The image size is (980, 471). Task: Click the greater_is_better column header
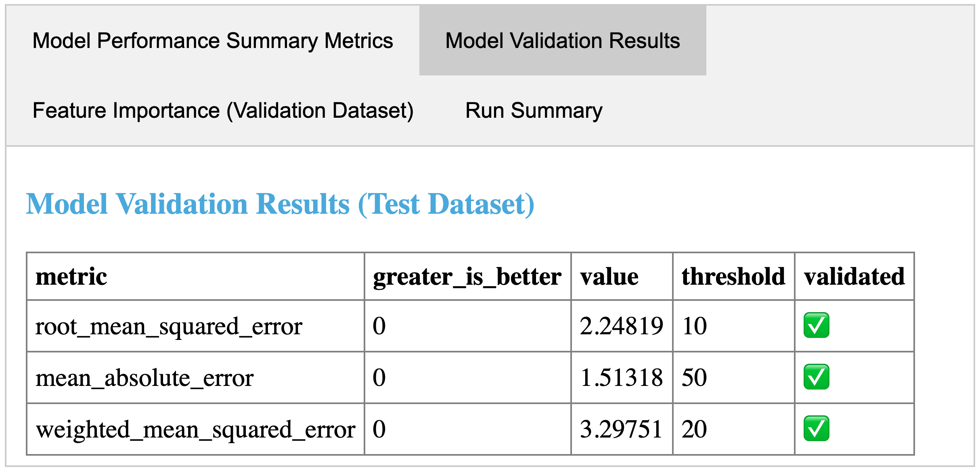click(x=467, y=277)
